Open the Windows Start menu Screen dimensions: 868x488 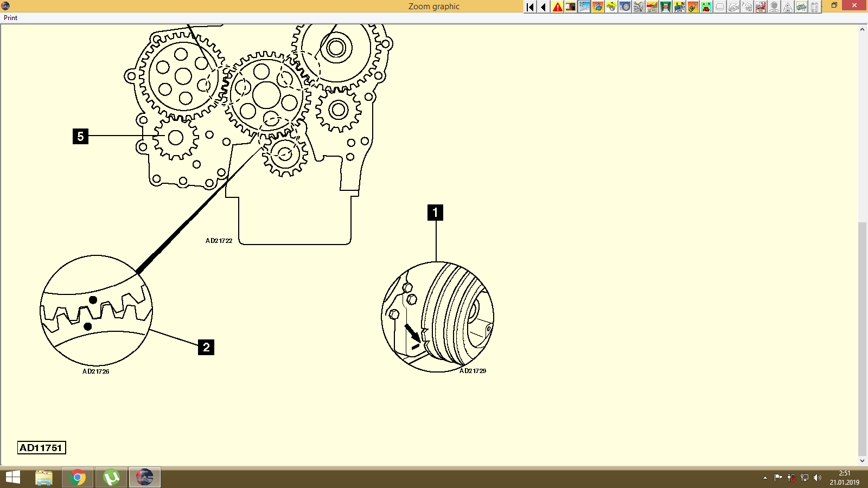coord(12,478)
